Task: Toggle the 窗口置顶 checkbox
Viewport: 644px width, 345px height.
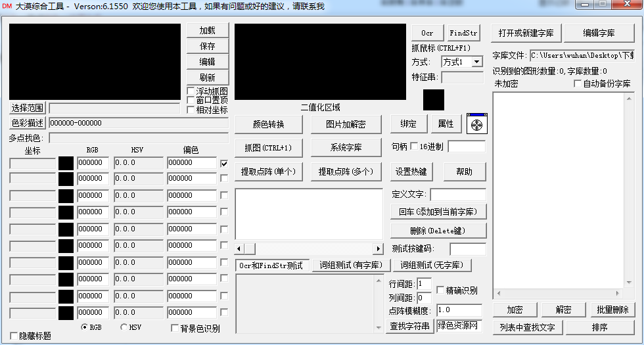Action: 191,100
